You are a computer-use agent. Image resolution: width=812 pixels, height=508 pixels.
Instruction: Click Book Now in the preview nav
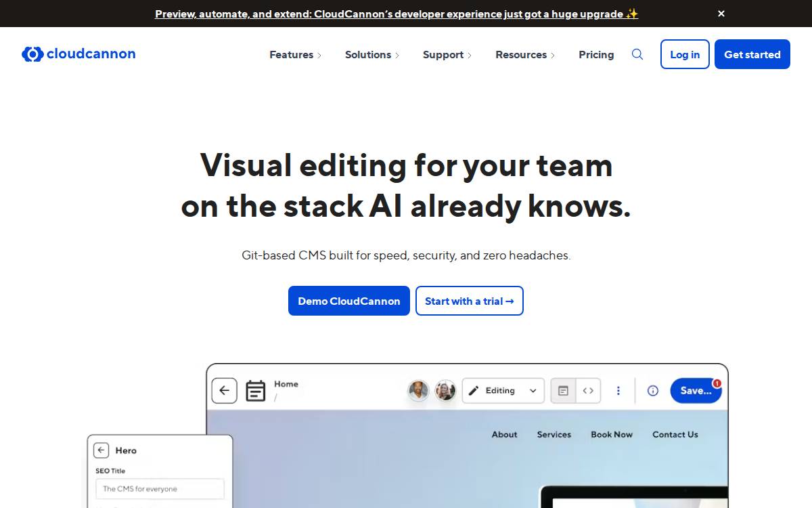point(612,435)
